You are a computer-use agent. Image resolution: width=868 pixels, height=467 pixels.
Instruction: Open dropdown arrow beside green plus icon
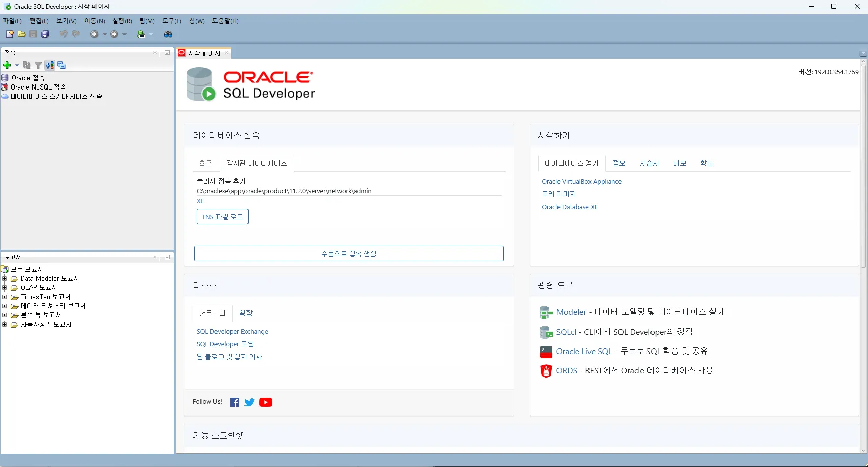17,65
